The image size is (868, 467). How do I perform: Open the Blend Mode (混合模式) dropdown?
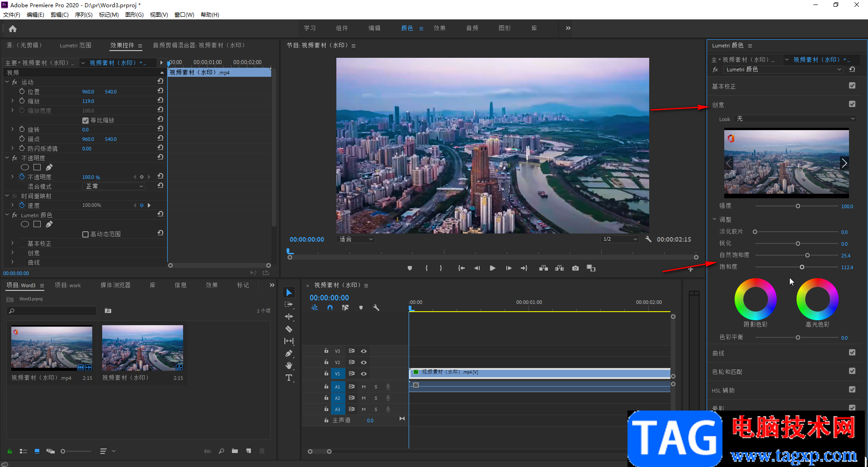(x=114, y=187)
